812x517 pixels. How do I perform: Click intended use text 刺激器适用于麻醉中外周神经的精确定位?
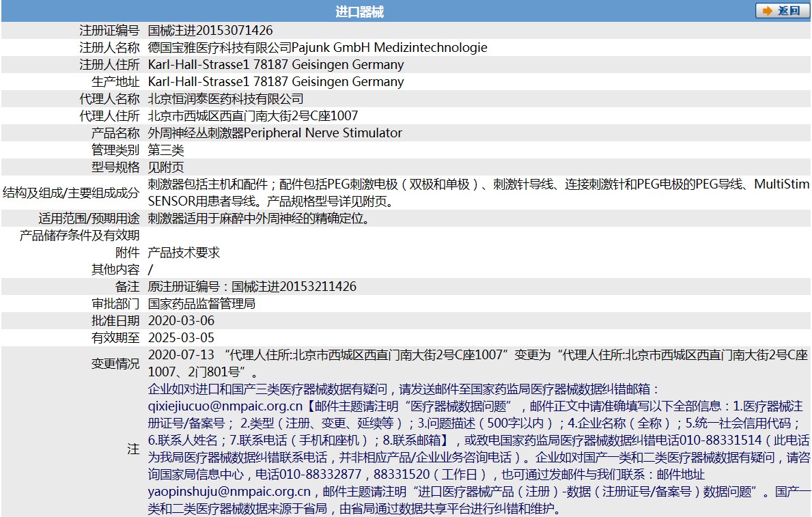point(259,219)
